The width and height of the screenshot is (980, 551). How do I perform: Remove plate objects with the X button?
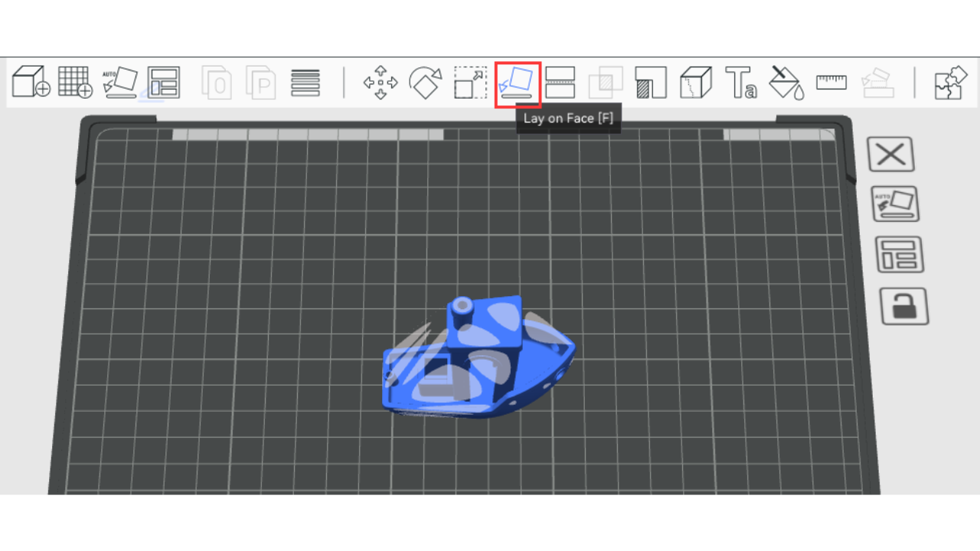[x=891, y=155]
